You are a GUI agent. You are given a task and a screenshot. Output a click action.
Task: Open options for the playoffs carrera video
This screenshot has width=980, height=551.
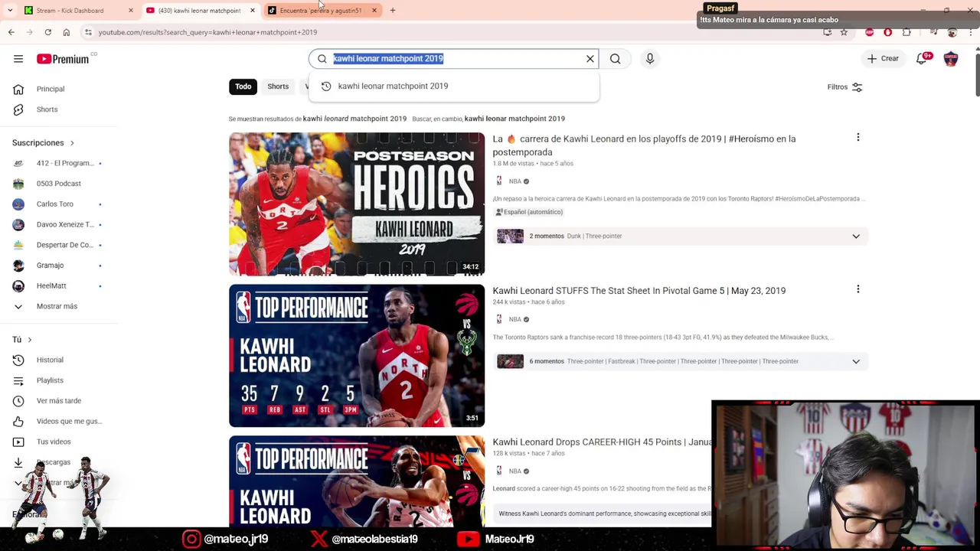pos(858,138)
